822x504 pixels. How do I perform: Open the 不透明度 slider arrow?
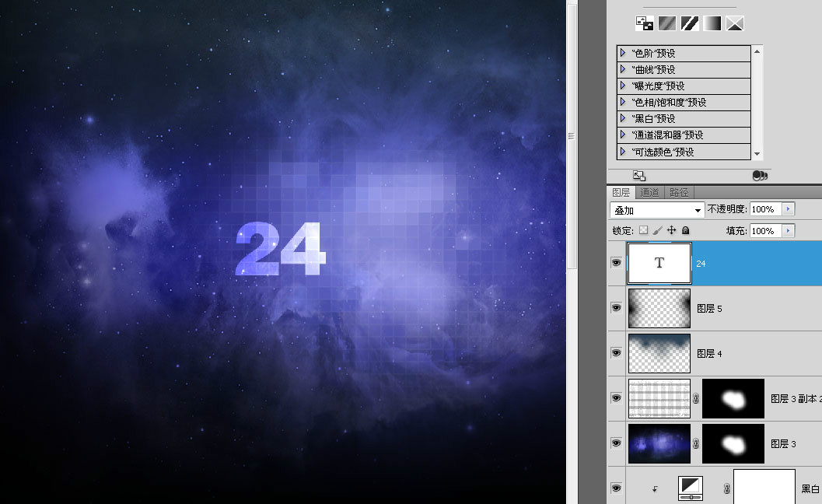click(788, 209)
